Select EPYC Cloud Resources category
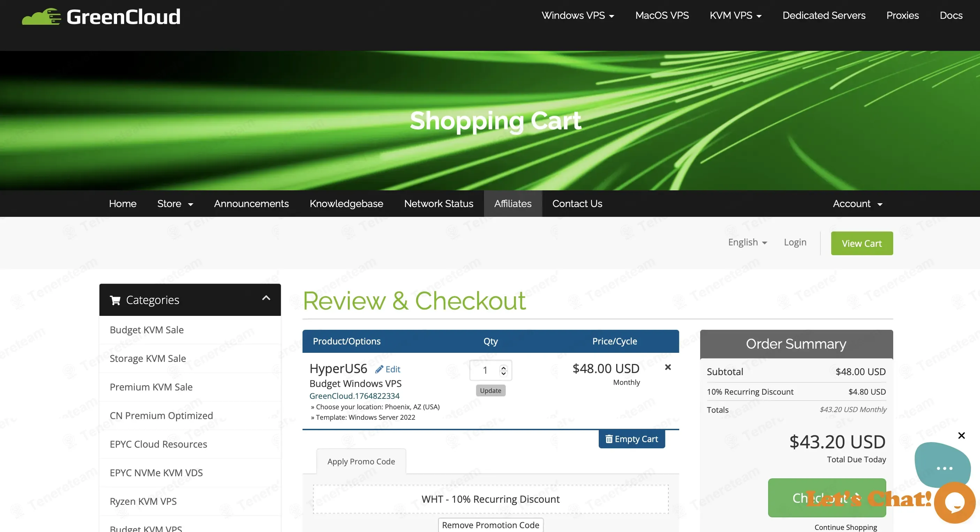Screen dimensions: 980x532 (190, 444)
